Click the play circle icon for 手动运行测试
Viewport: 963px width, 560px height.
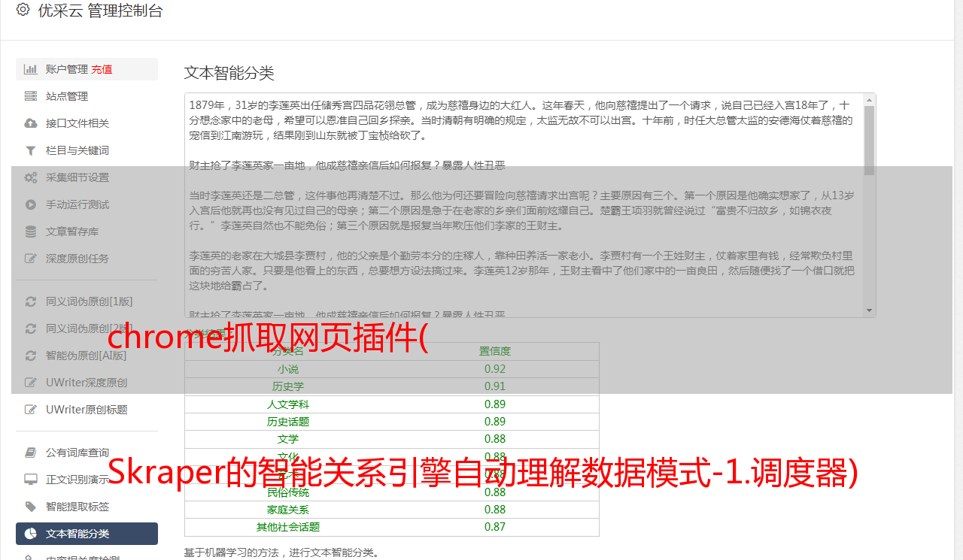click(31, 204)
